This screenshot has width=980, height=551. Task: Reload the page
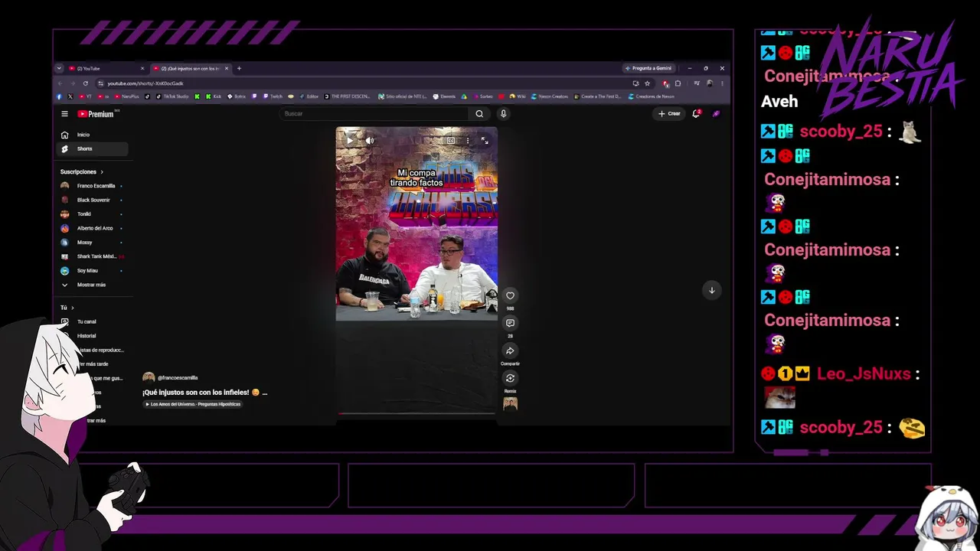(x=85, y=83)
